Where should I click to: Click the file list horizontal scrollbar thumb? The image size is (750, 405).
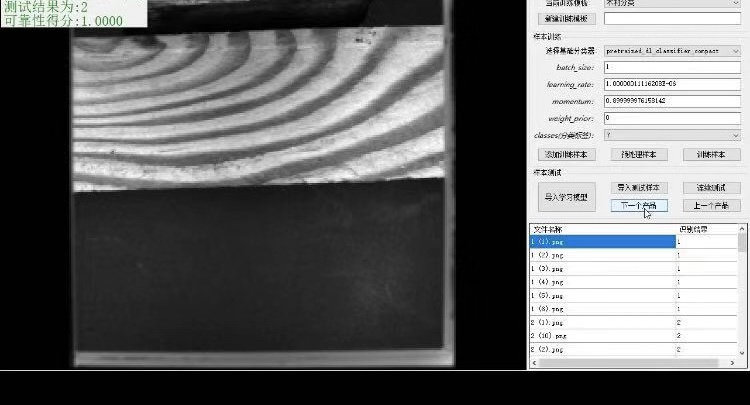[x=629, y=363]
